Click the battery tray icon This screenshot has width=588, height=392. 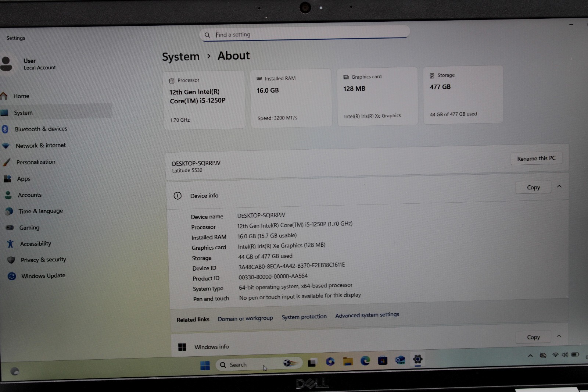575,354
